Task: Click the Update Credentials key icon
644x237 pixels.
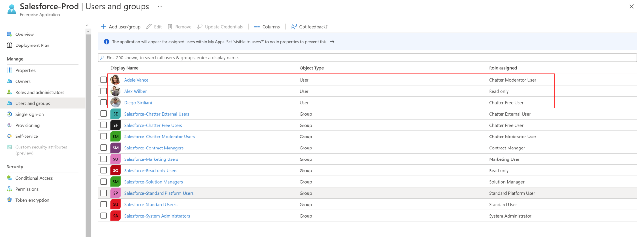Action: tap(199, 27)
